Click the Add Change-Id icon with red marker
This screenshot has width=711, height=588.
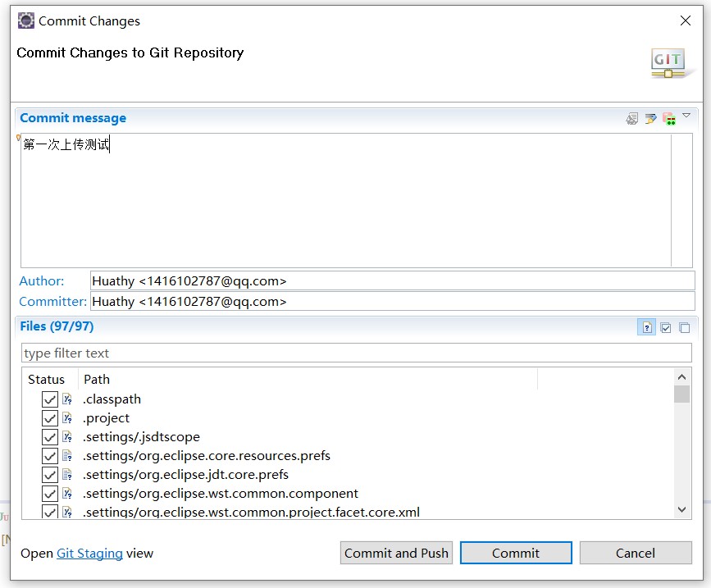pos(669,119)
